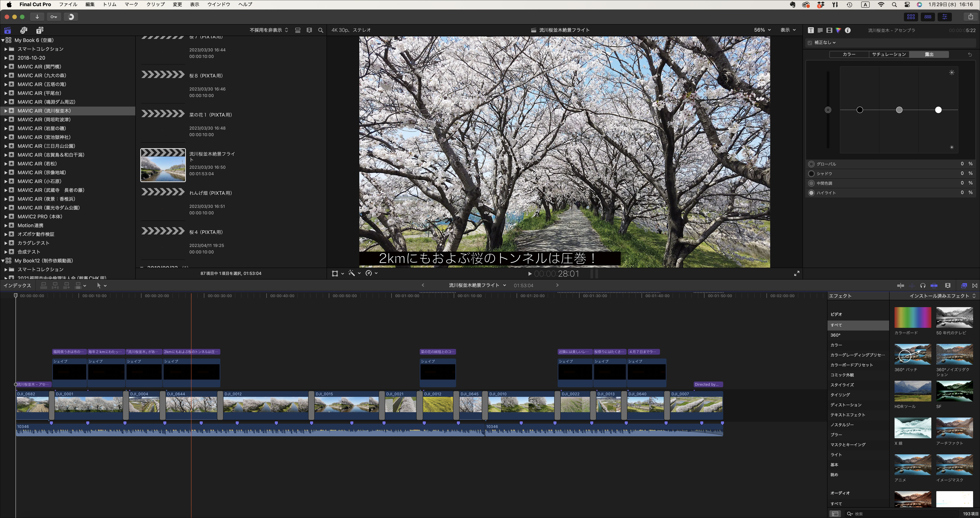Click the グローバル exposure puck
The height and width of the screenshot is (518, 980).
point(828,110)
